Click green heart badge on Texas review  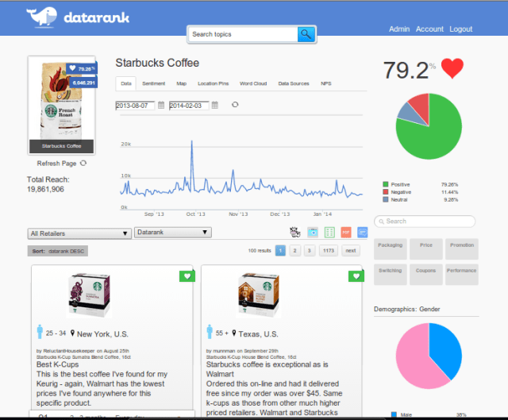pyautogui.click(x=356, y=276)
